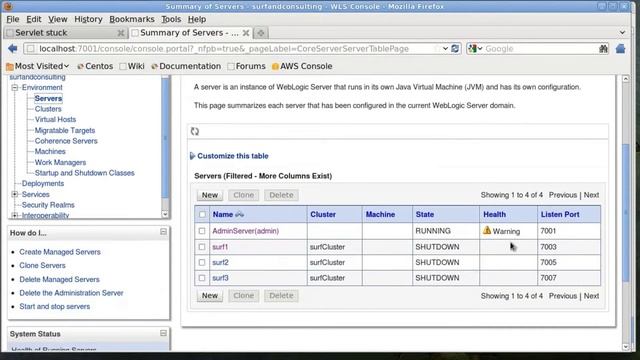Screen dimensions: 640x360
Task: Open the AWS Console bookmark
Action: [302, 66]
